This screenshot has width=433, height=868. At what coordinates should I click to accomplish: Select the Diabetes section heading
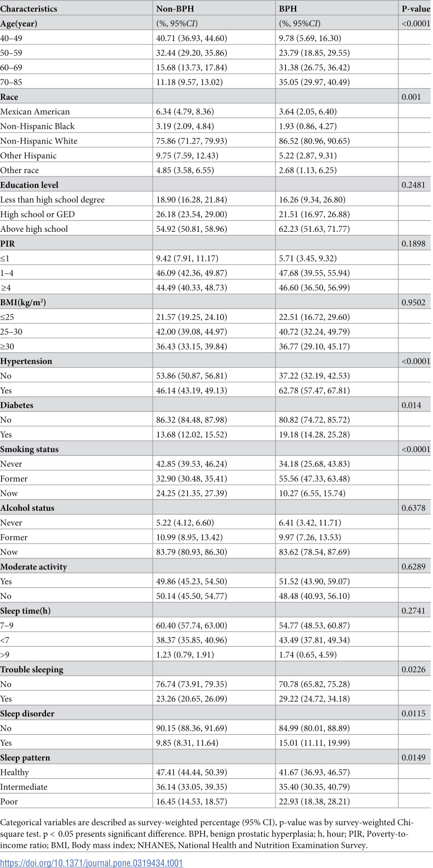click(17, 405)
